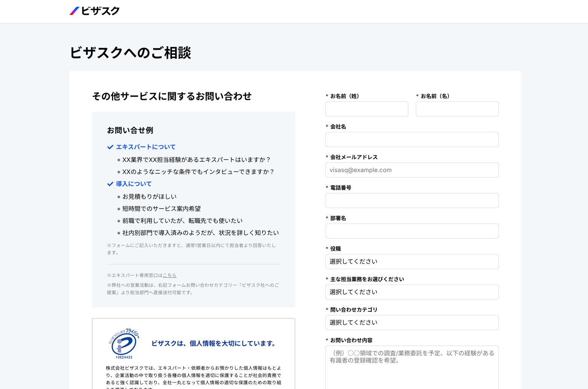Focus the お名前（姓）last name field
This screenshot has width=588, height=389.
tap(366, 109)
